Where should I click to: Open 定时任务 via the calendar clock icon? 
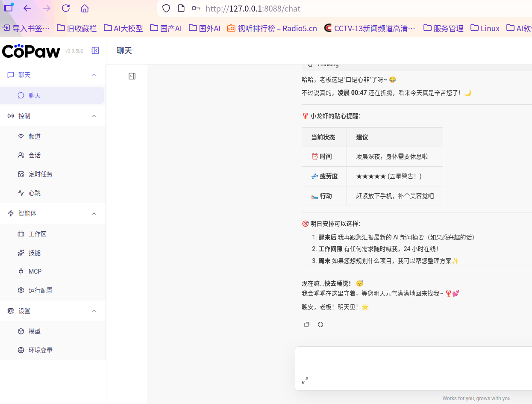click(20, 174)
